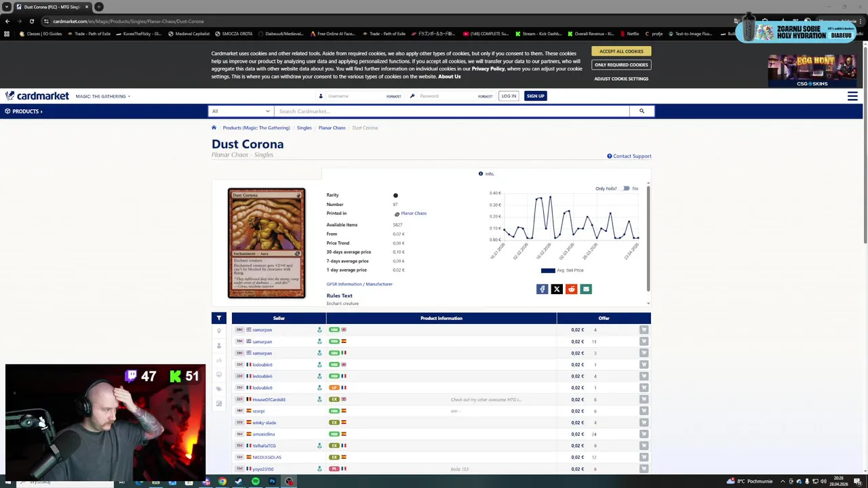Share the card via email icon
The image size is (868, 488).
pos(586,289)
